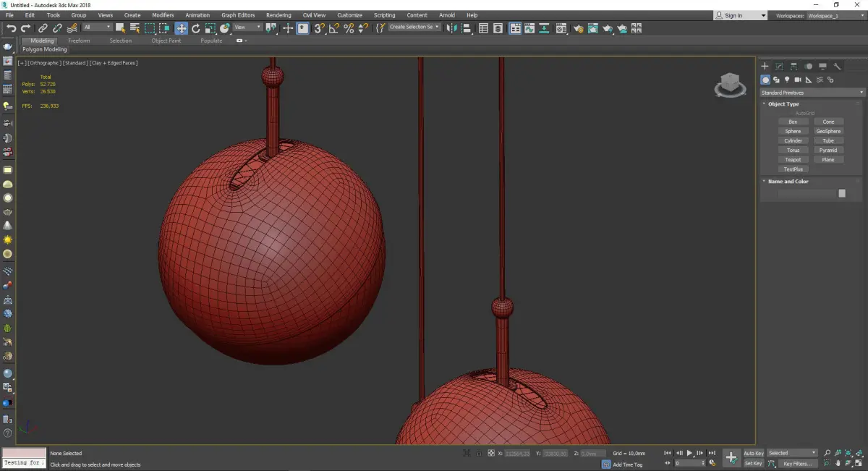Open the Utilities wrench panel tab
868x471 pixels.
point(838,66)
